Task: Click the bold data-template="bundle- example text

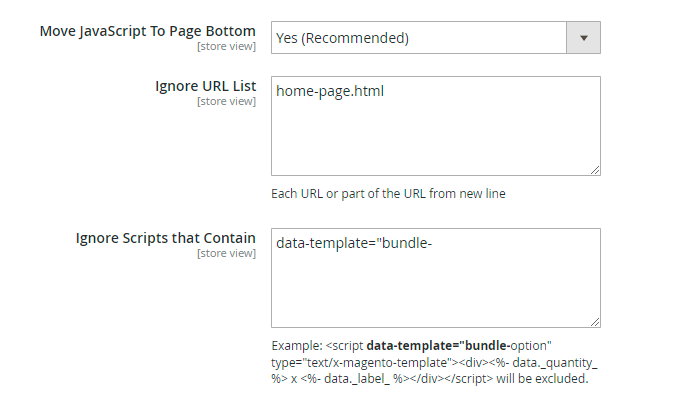Action: click(434, 345)
